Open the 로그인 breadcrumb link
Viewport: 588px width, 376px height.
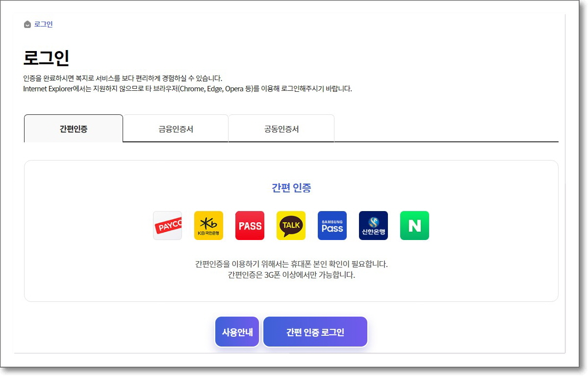pos(44,25)
